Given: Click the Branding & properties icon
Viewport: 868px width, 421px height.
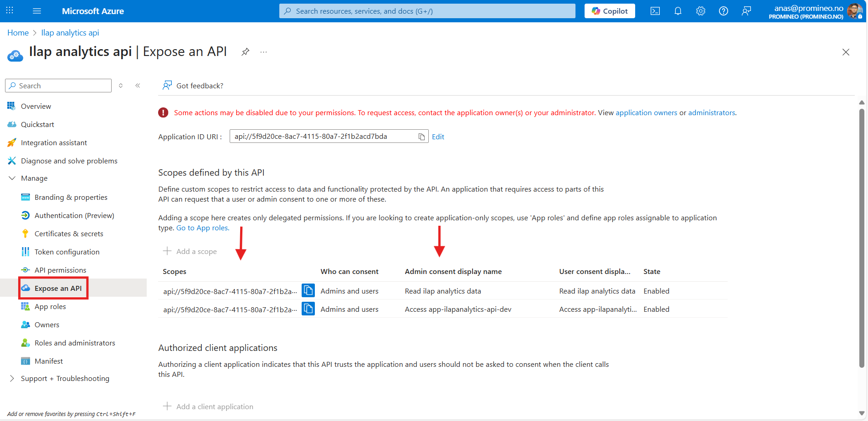Looking at the screenshot, I should pyautogui.click(x=26, y=197).
